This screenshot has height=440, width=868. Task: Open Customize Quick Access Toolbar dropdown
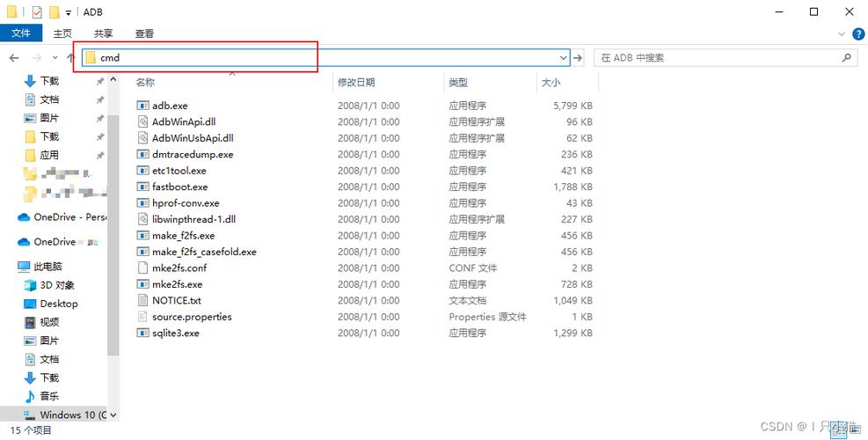(x=68, y=12)
